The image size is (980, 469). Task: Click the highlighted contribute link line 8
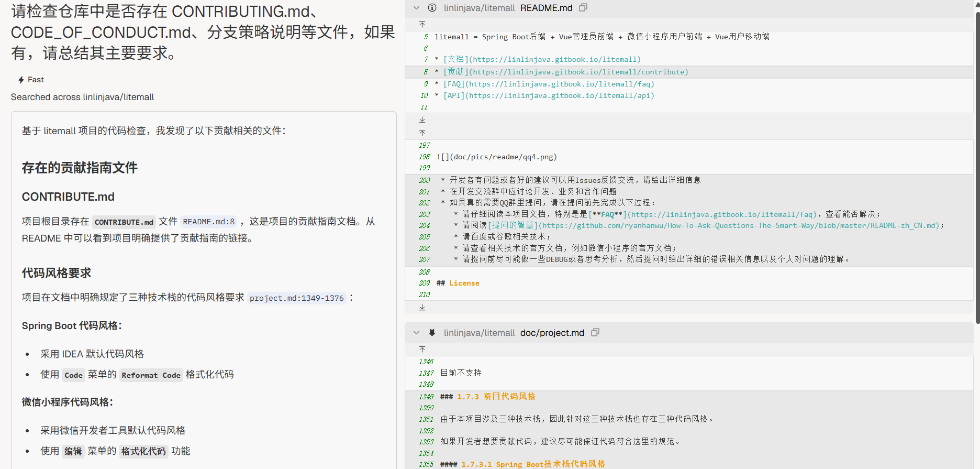coord(565,72)
